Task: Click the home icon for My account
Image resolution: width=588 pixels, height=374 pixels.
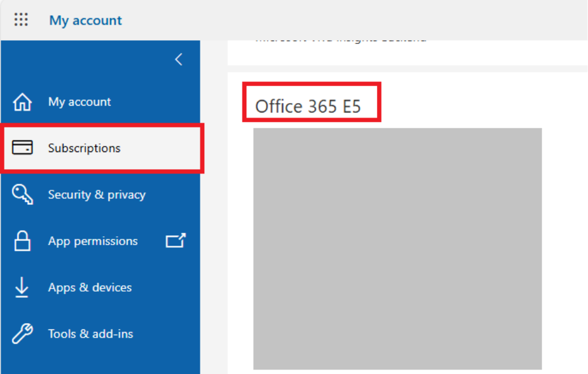Action: click(x=22, y=102)
